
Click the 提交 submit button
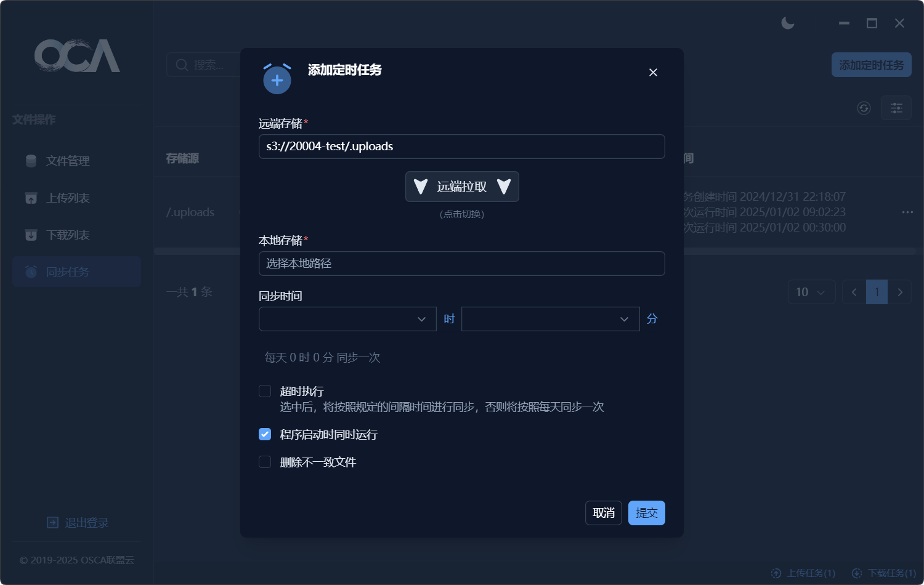(646, 513)
